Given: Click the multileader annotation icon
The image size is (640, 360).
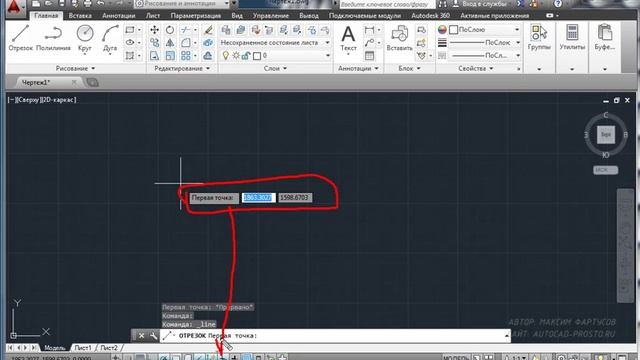Looking at the screenshot, I should (x=369, y=42).
